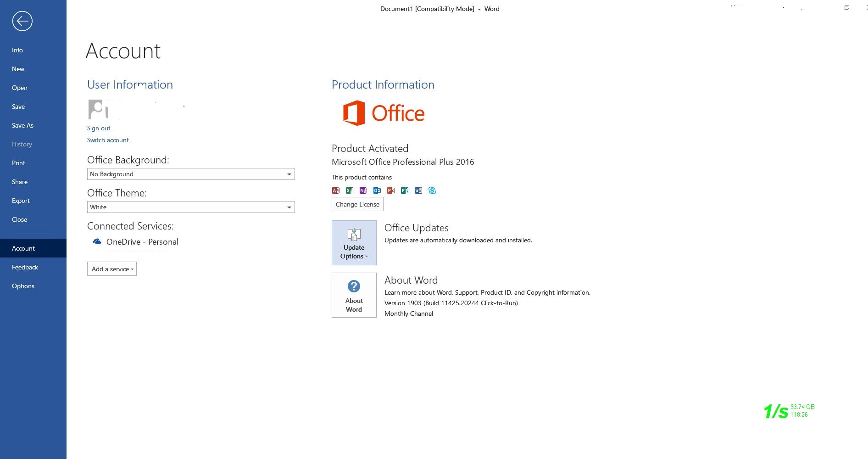The width and height of the screenshot is (868, 459).
Task: Open the Office Background dropdown
Action: point(191,174)
